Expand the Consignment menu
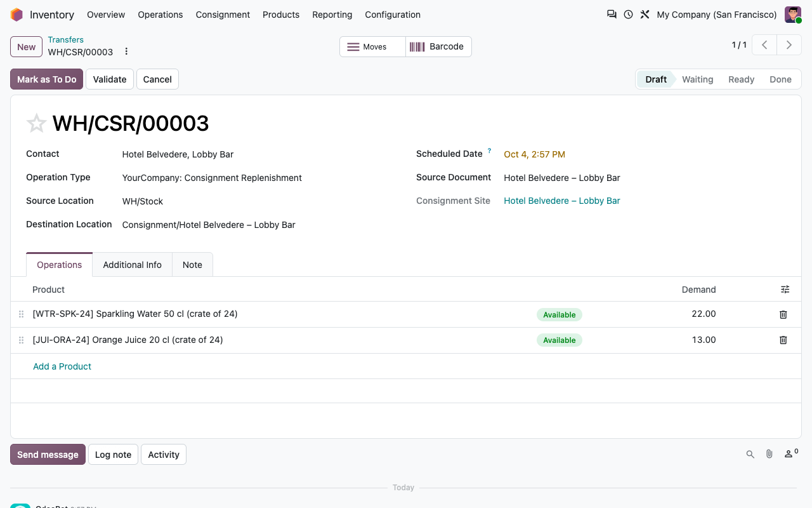812x508 pixels. pyautogui.click(x=223, y=15)
